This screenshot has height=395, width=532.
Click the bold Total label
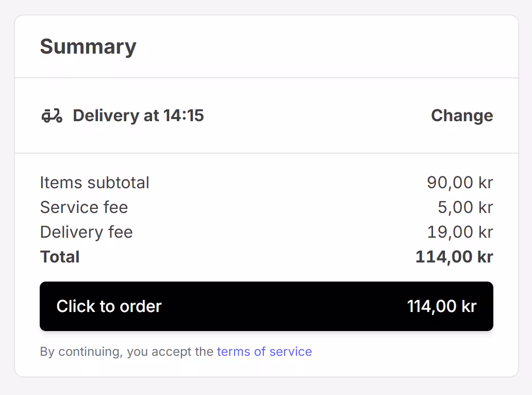click(x=60, y=257)
